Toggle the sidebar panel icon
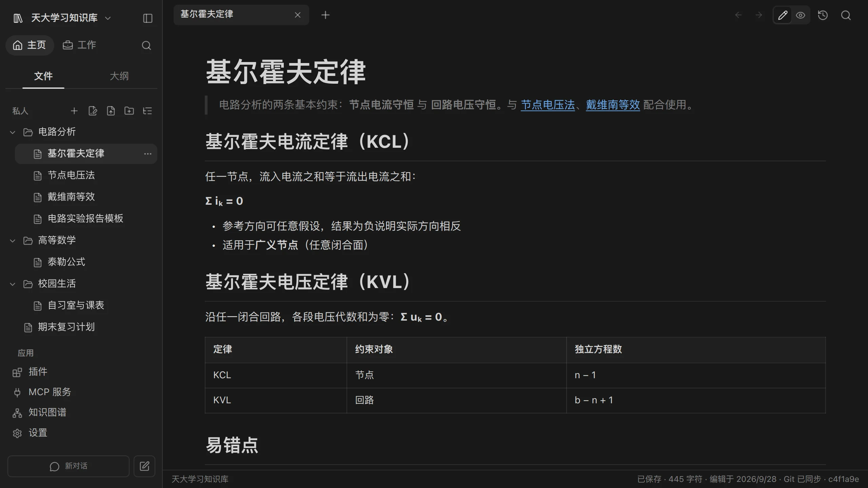This screenshot has height=488, width=868. tap(148, 18)
